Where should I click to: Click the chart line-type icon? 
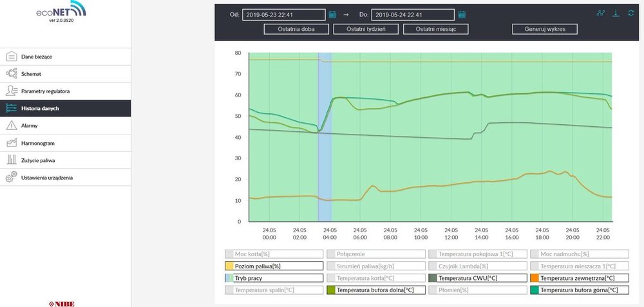point(601,14)
